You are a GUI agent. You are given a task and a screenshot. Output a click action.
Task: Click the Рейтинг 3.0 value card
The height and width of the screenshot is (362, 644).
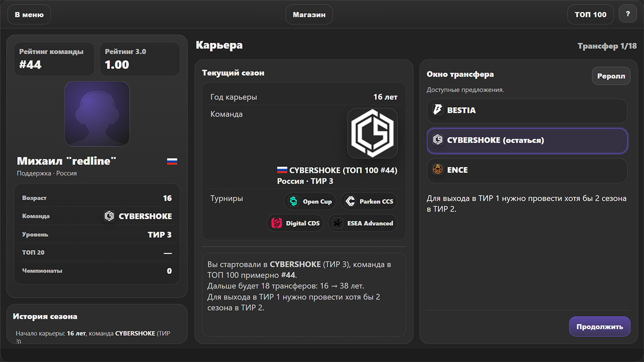click(x=139, y=59)
